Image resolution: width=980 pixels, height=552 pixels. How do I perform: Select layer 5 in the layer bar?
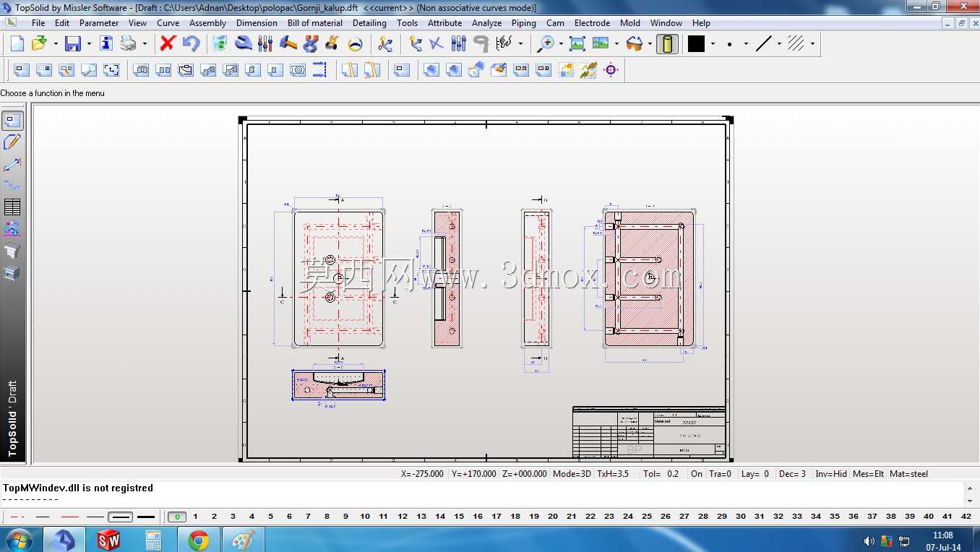(270, 517)
